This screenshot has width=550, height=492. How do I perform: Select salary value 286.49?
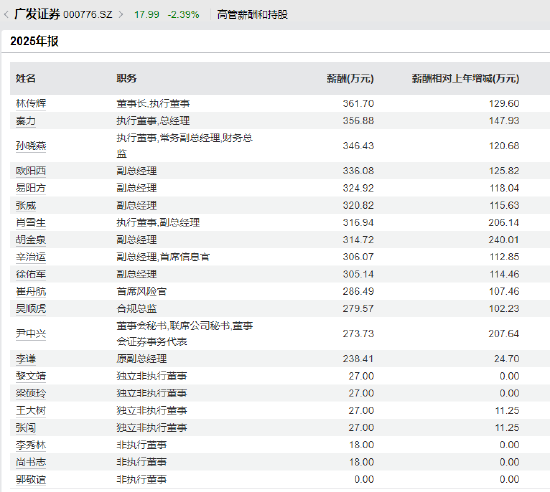point(358,291)
